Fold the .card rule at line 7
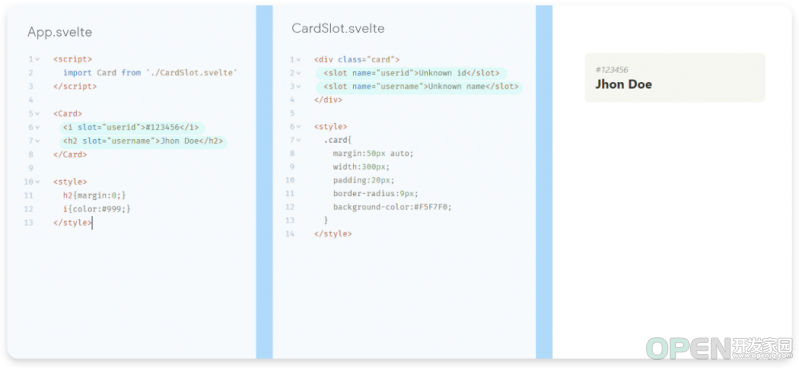Viewport: 799px width, 368px height. (x=299, y=140)
